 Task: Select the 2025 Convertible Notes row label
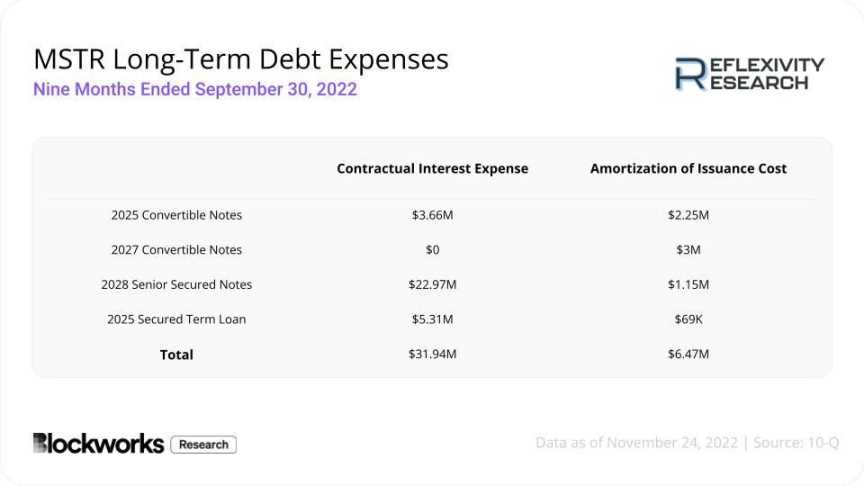176,215
